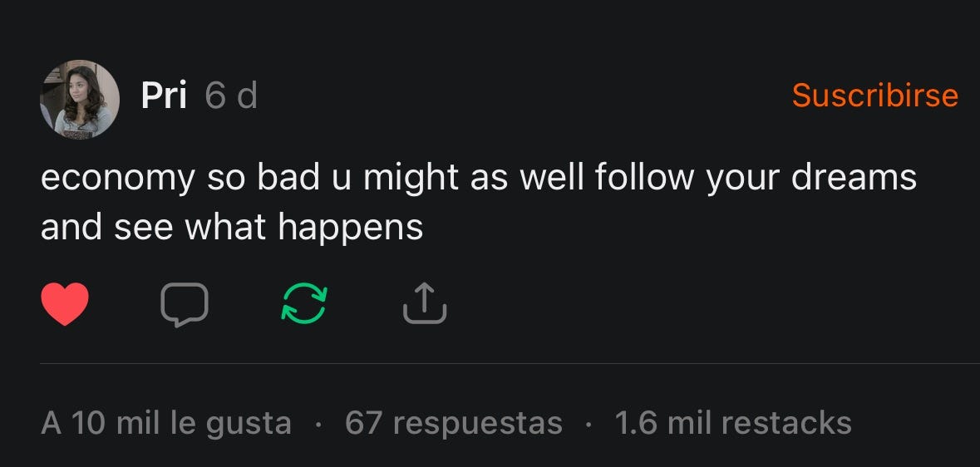Unlike the post via the red heart
The height and width of the screenshot is (467, 980).
coord(65,304)
